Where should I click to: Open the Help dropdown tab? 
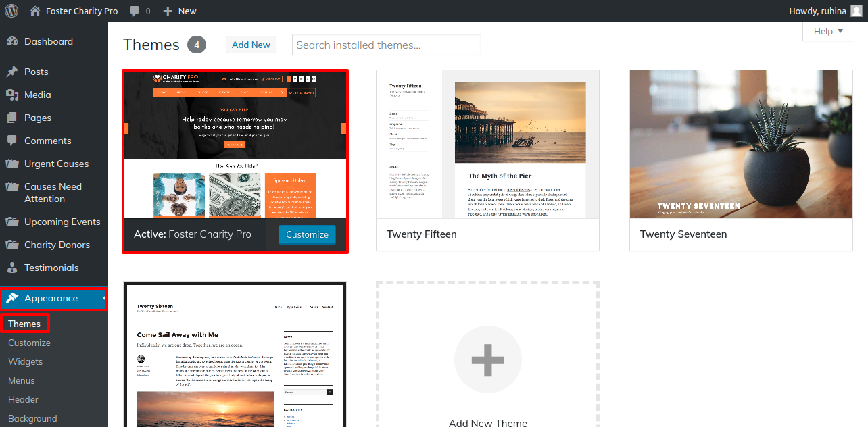pos(828,31)
